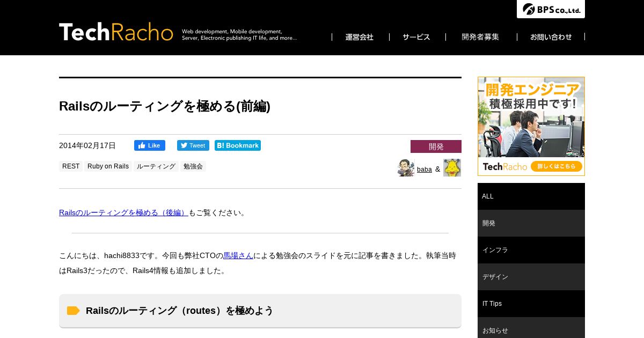Open the BPS Co., Ltd. logo link
The image size is (644, 338).
click(551, 9)
